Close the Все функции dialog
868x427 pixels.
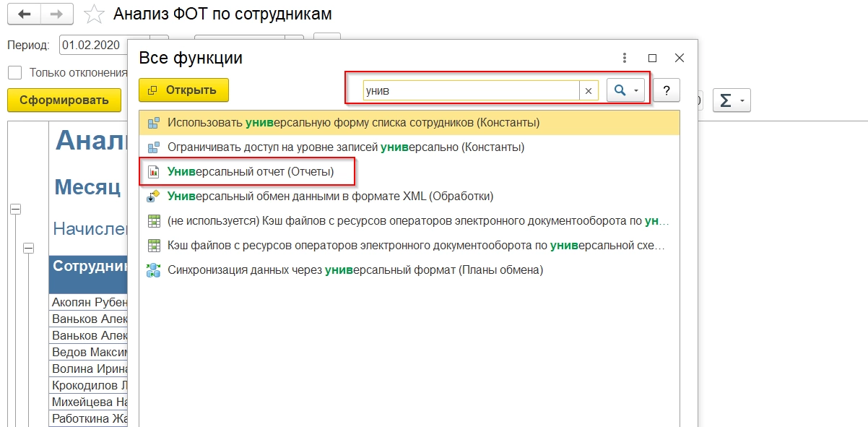[x=679, y=58]
